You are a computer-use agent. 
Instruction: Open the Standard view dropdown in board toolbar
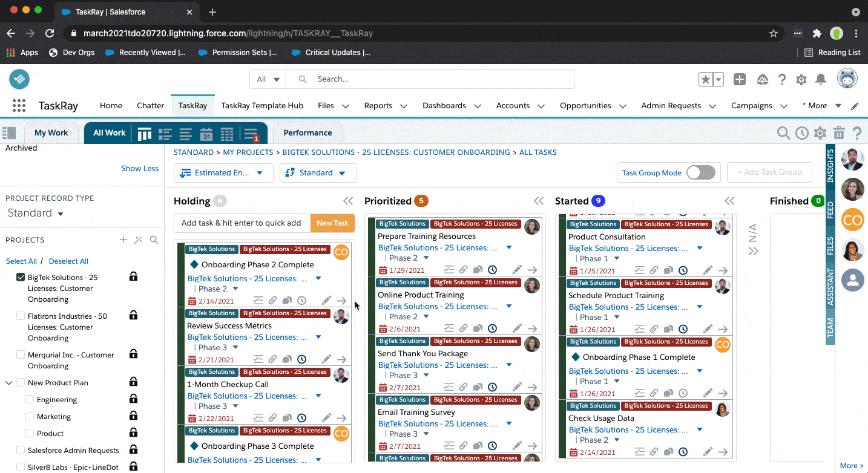pos(318,173)
